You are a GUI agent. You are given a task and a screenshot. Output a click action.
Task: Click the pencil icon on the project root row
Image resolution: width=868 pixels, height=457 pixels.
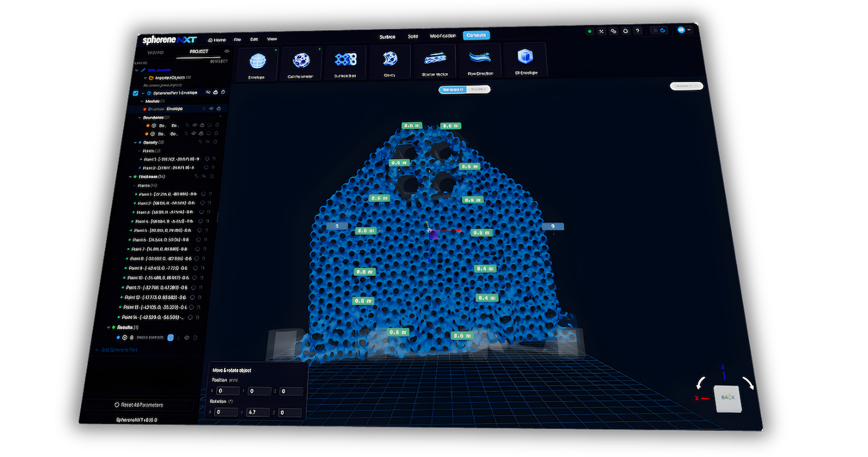tap(144, 70)
